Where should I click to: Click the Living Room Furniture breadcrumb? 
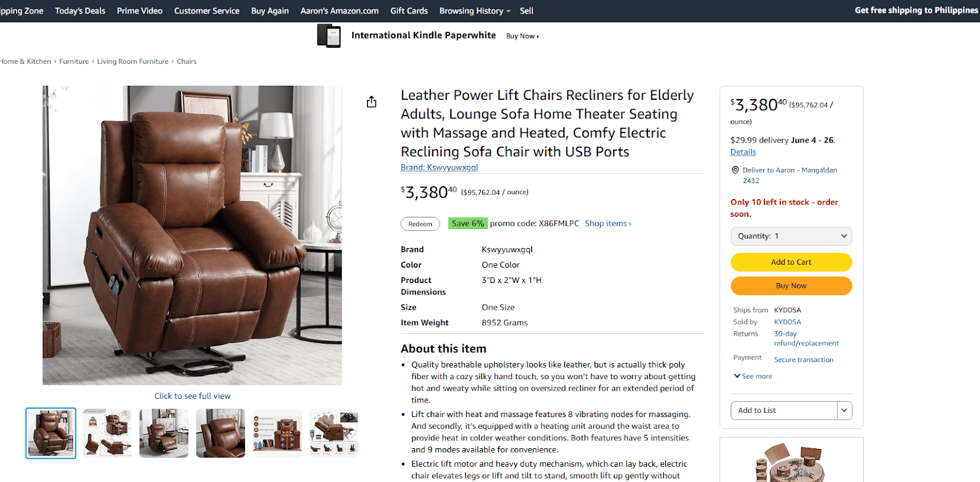(132, 61)
